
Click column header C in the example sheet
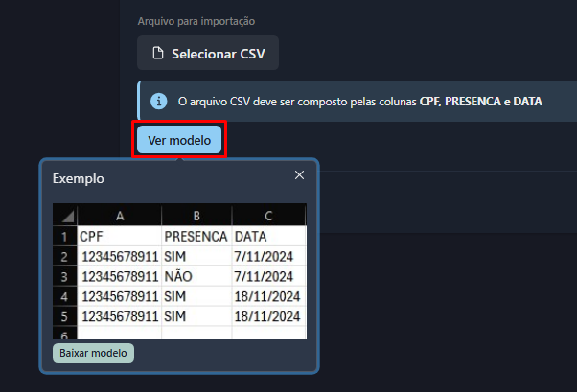[268, 217]
